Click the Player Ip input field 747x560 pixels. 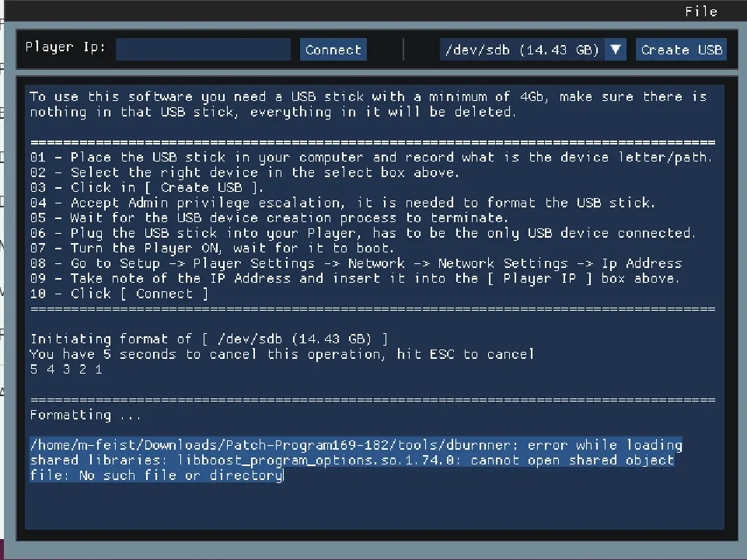[203, 50]
